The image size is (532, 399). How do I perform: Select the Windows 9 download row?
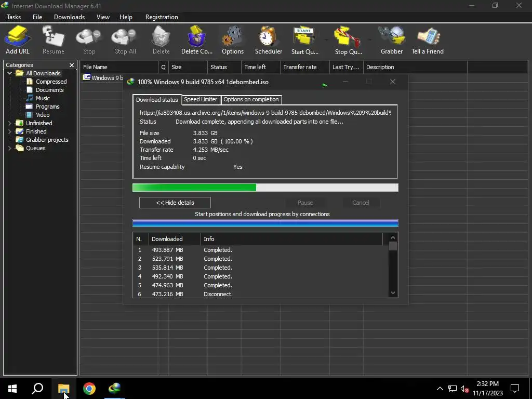[x=103, y=78]
